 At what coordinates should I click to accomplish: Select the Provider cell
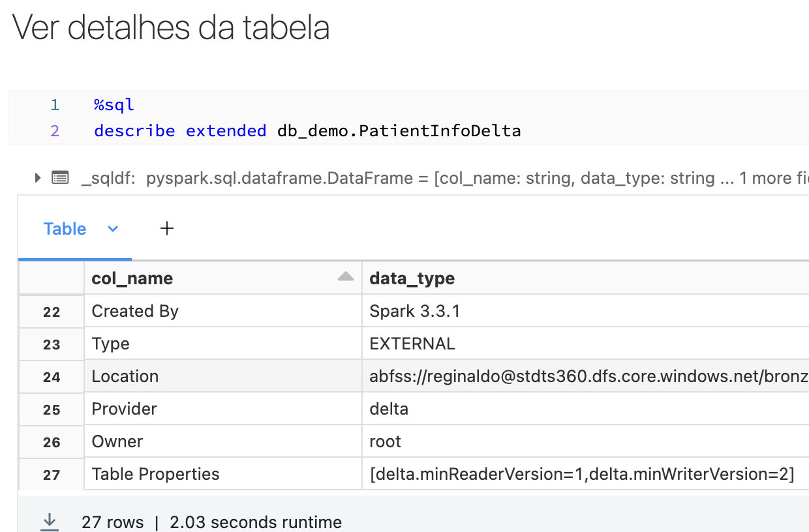tap(222, 409)
